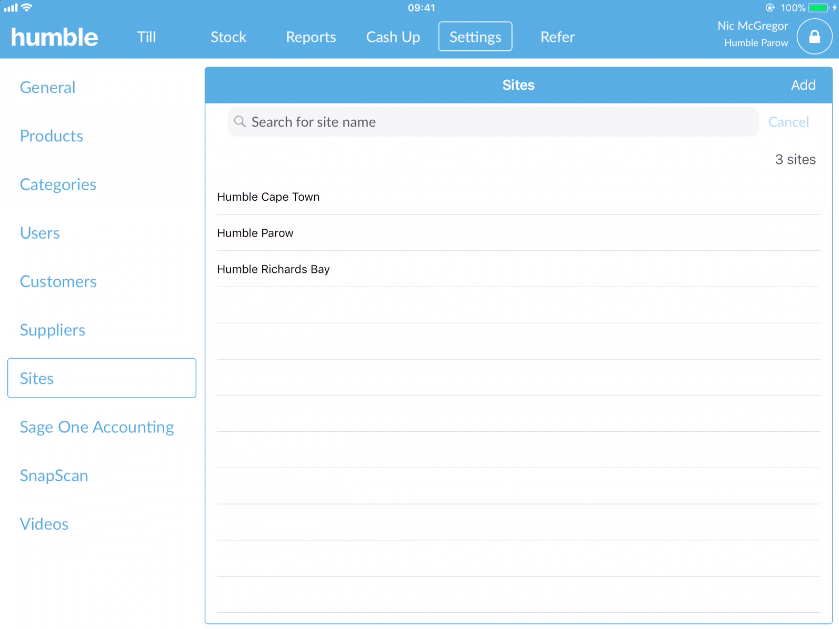Viewport: 839px width, 629px height.
Task: Open the Users section
Action: [x=40, y=233]
